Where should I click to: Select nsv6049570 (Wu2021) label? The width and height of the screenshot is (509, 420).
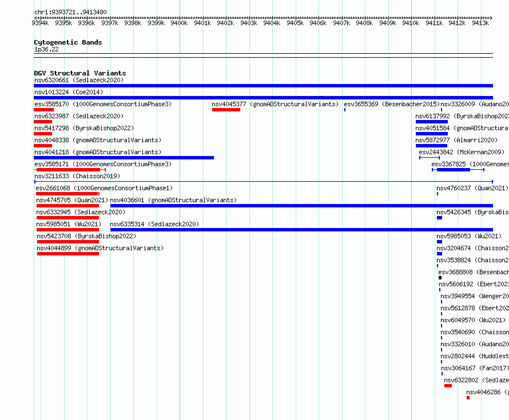point(473,320)
